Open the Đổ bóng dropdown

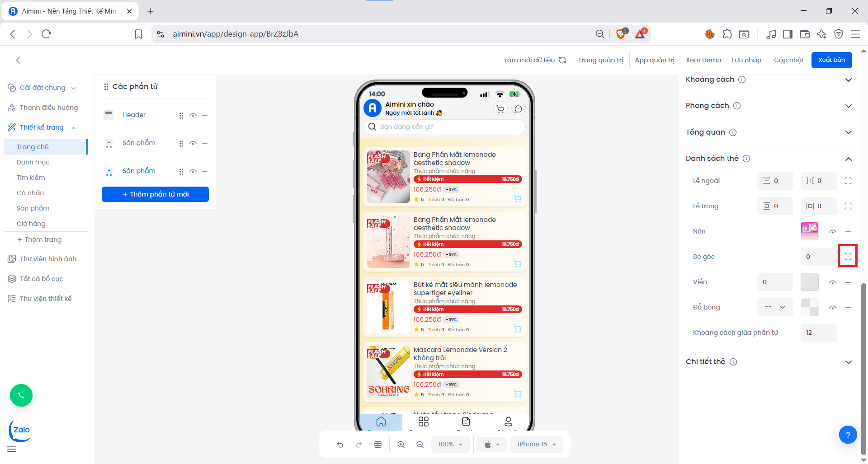coord(775,307)
